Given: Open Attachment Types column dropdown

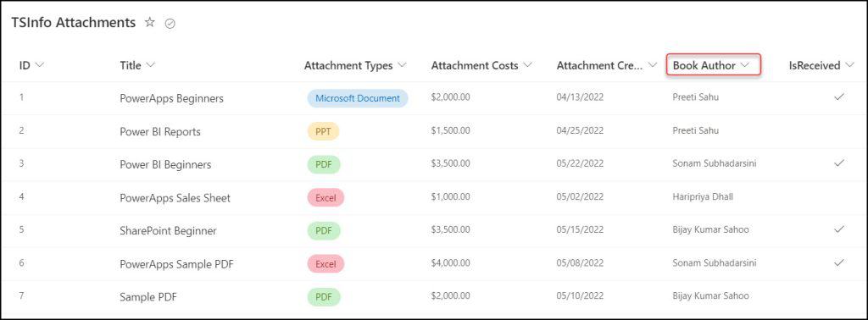Looking at the screenshot, I should point(402,65).
